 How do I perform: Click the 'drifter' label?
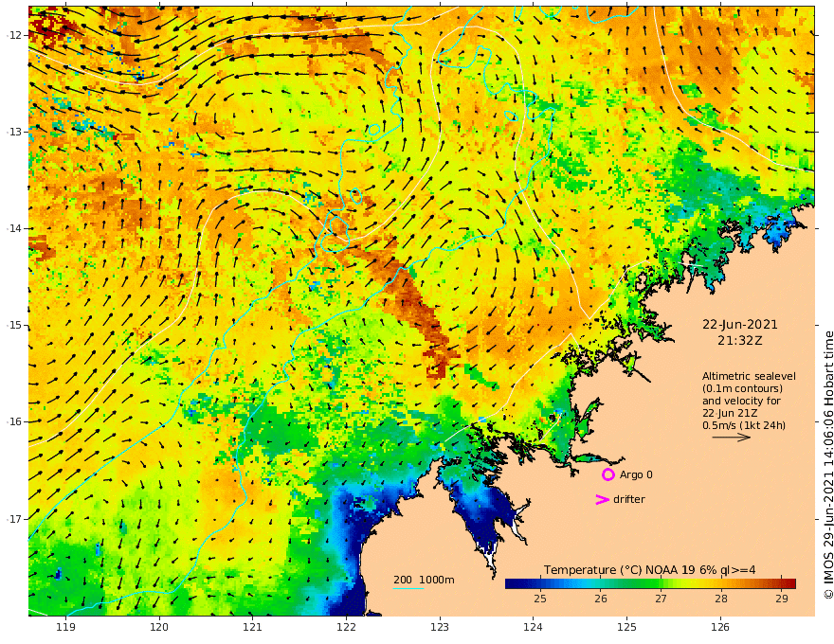629,499
